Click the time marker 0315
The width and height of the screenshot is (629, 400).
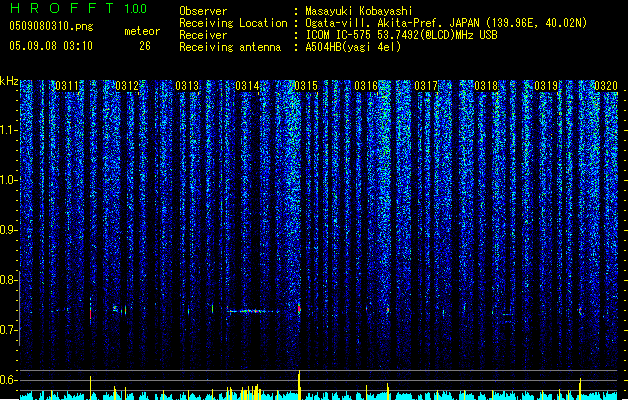point(306,86)
